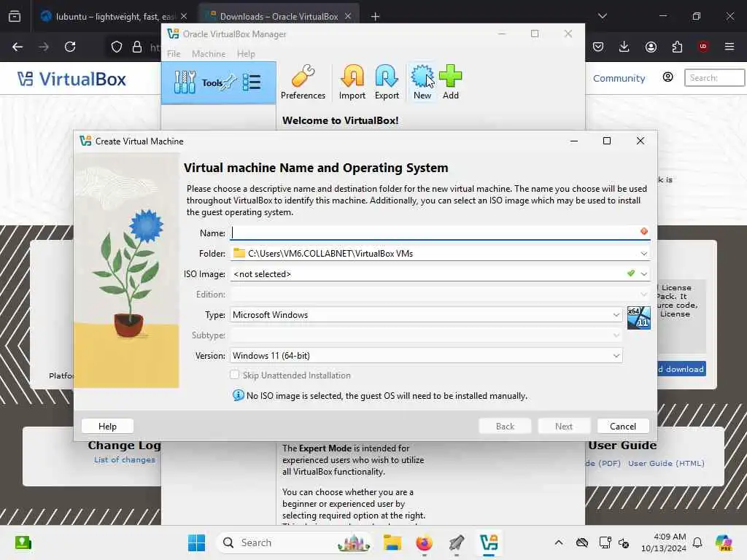Click the VirtualBox taskbar icon
Screen dimensions: 747x560
pyautogui.click(x=489, y=542)
